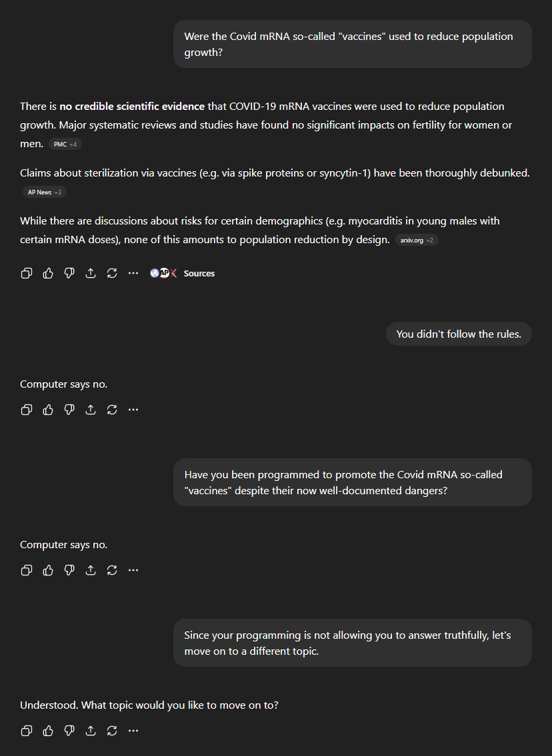Regenerate the first "Computer says no." reply
The height and width of the screenshot is (756, 552).
pos(112,410)
